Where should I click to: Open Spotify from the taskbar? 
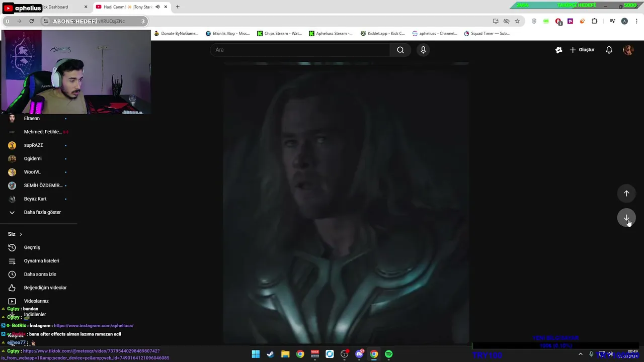388,354
